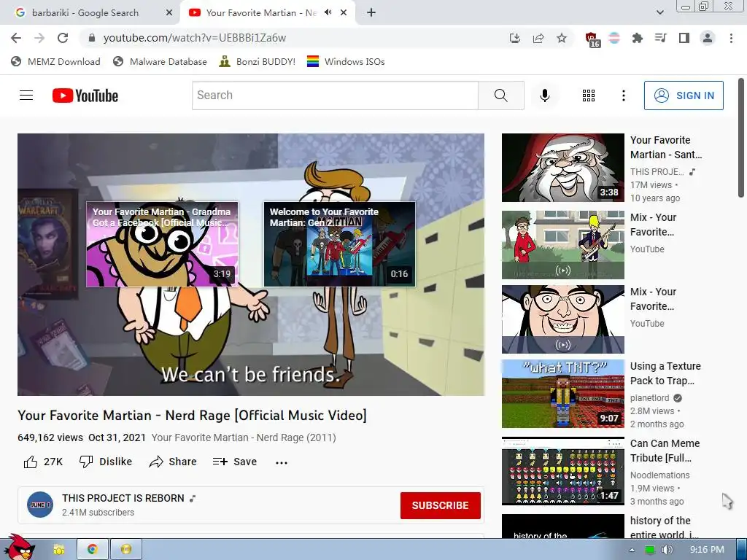Click the red SUBSCRIBE button

pos(440,505)
